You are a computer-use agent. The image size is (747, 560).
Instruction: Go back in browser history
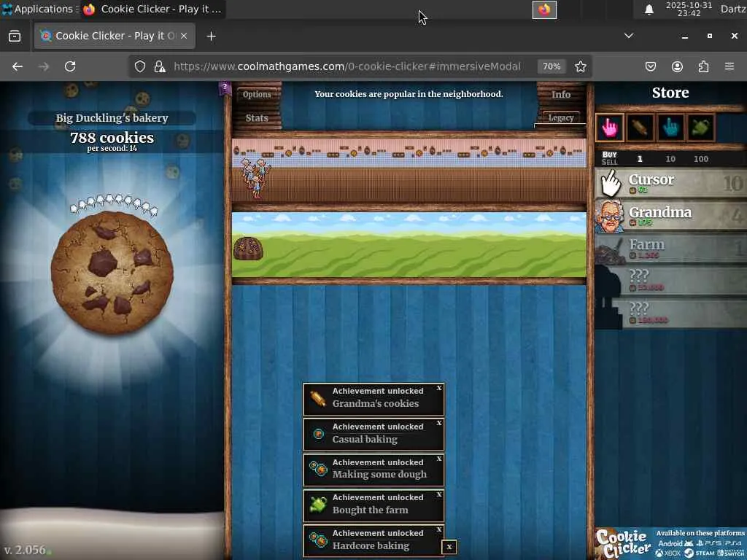(x=18, y=66)
